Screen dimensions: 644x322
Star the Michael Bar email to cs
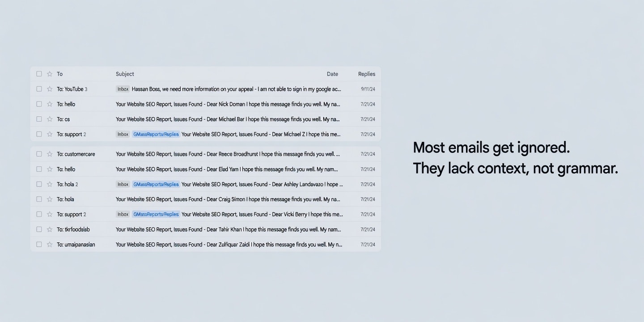(x=50, y=119)
